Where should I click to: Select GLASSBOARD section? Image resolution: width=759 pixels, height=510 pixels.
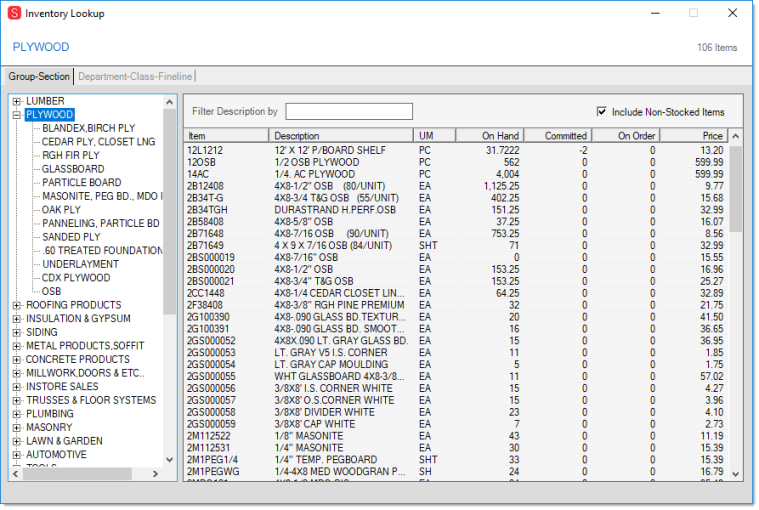coord(73,169)
